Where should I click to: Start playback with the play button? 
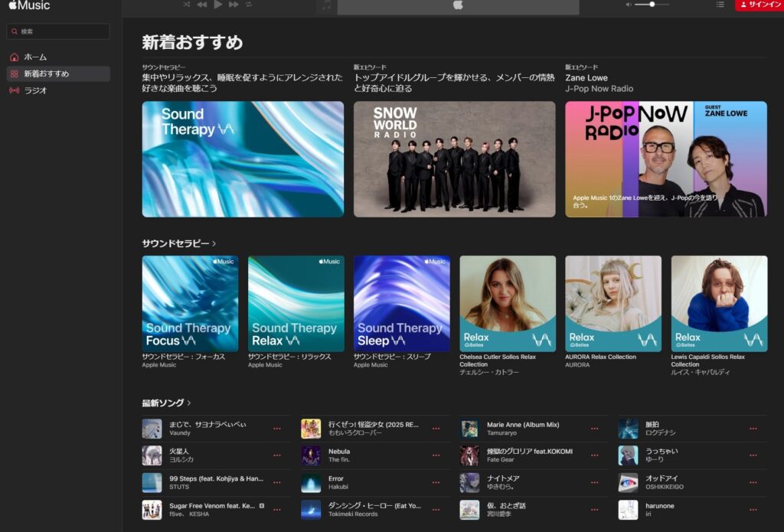218,5
